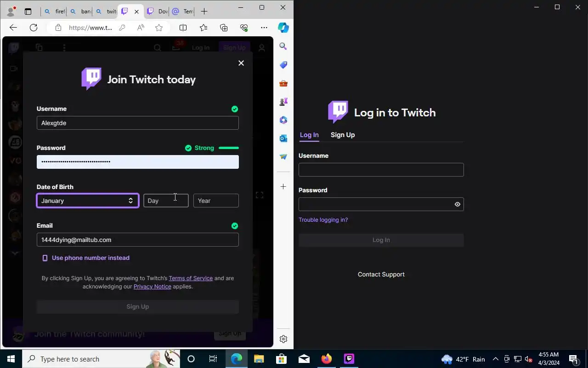Close the Join Twitch today dialog
The height and width of the screenshot is (368, 588).
tap(241, 63)
